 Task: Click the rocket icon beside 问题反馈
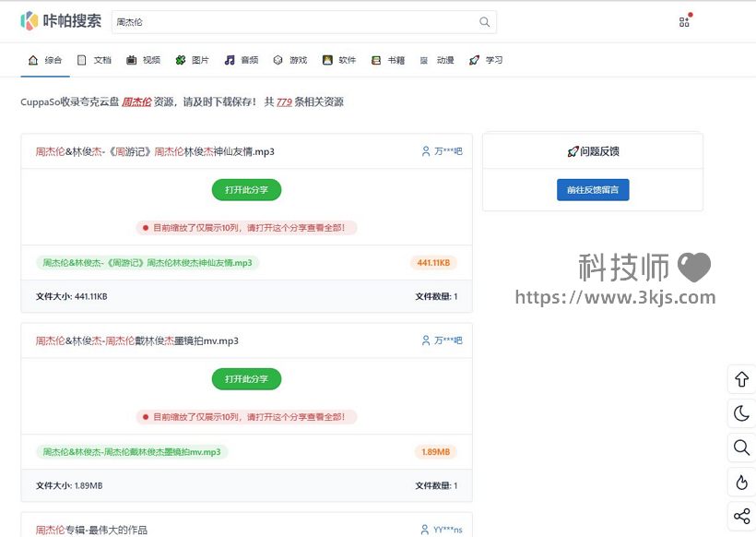[x=573, y=151]
